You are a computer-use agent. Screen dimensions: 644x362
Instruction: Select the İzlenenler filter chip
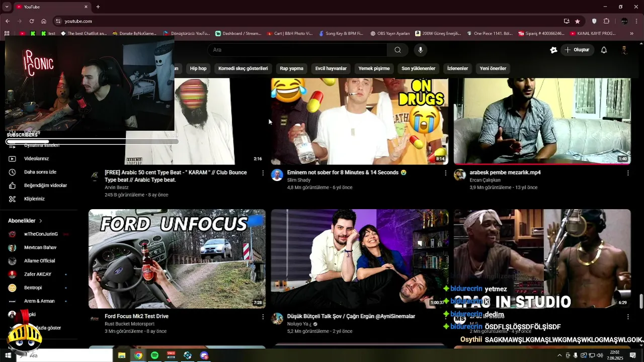tap(457, 68)
